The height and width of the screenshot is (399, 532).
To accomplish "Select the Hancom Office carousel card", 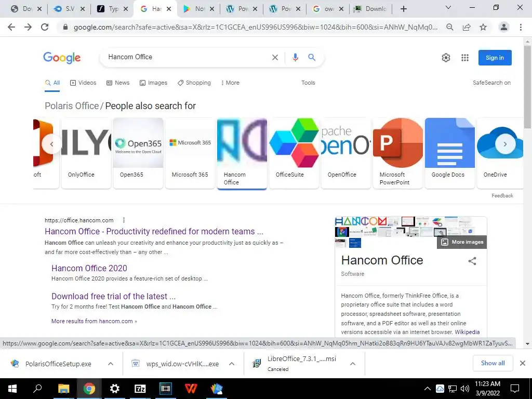I will (242, 153).
